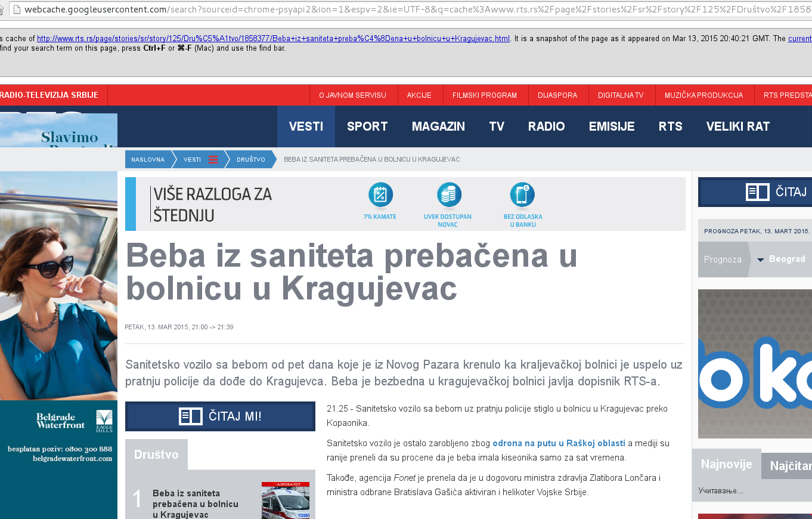Click the red hamburger icon beside VESTI breadcrumb

coord(213,159)
